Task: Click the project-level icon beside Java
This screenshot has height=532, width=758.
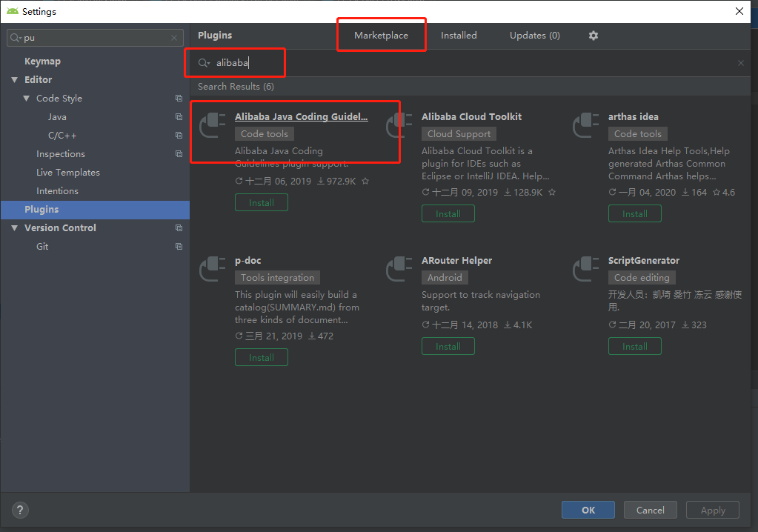Action: 179,117
